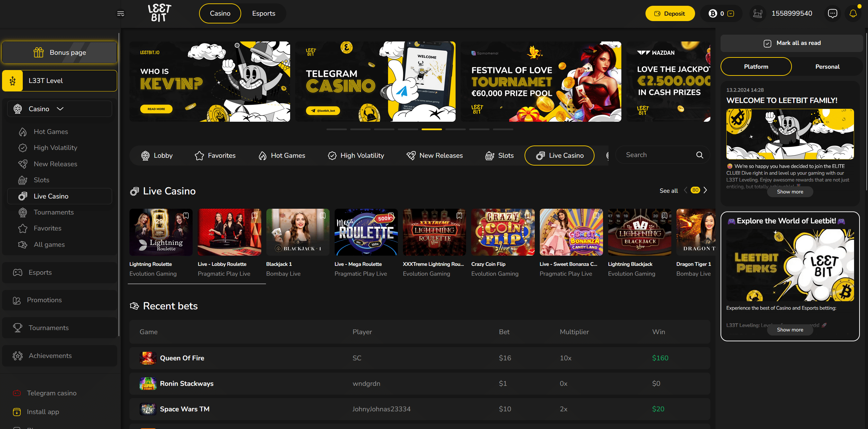This screenshot has width=868, height=429.
Task: Select the first banner carousel indicator
Action: tap(336, 129)
